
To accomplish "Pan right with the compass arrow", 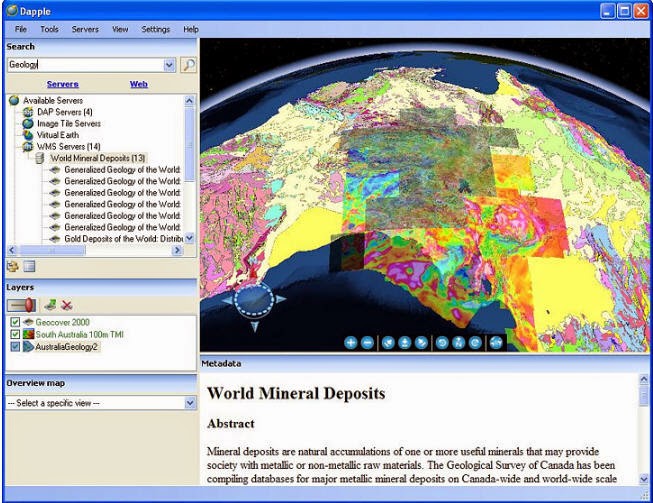I will click(281, 299).
